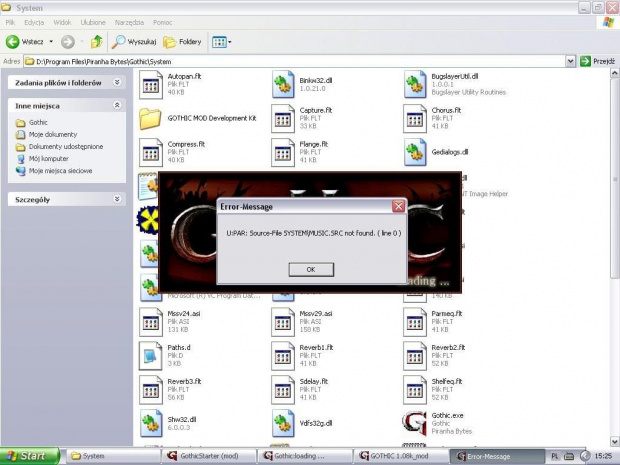The image size is (620, 465).
Task: Switch to GOTHIC 1.08k_mod taskbar window
Action: click(x=401, y=456)
